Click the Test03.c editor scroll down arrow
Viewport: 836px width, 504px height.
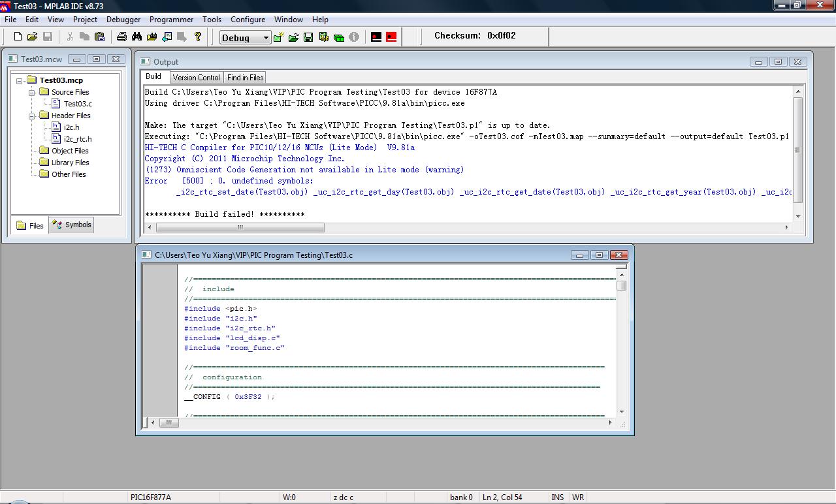tap(622, 411)
